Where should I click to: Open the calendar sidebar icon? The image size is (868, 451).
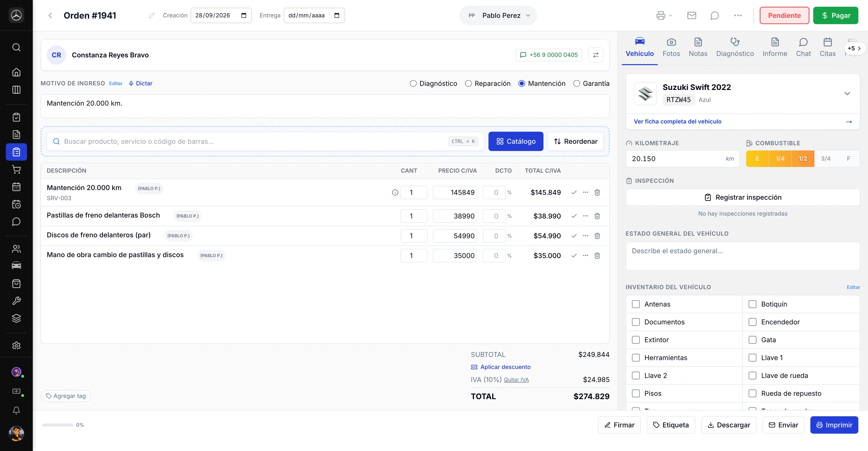[x=16, y=187]
